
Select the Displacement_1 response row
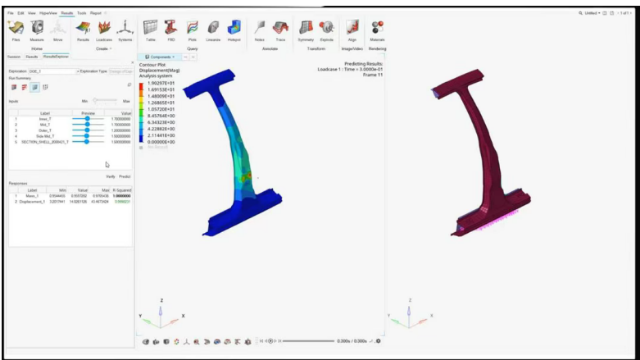coord(70,202)
